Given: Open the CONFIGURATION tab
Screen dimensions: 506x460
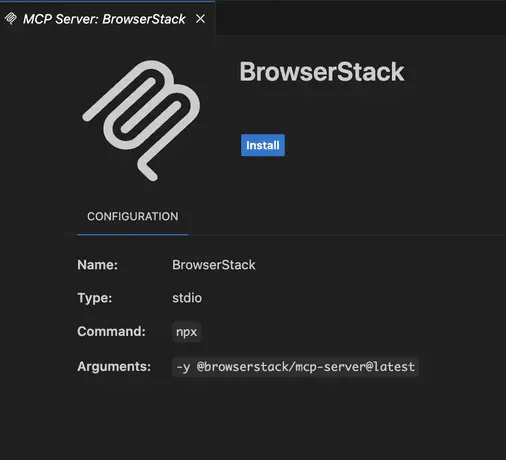Looking at the screenshot, I should tap(132, 217).
